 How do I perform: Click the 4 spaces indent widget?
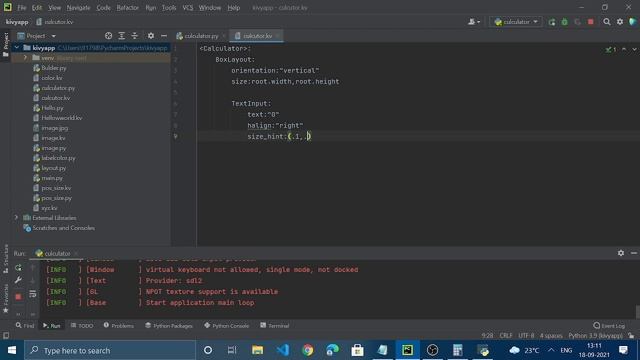551,336
